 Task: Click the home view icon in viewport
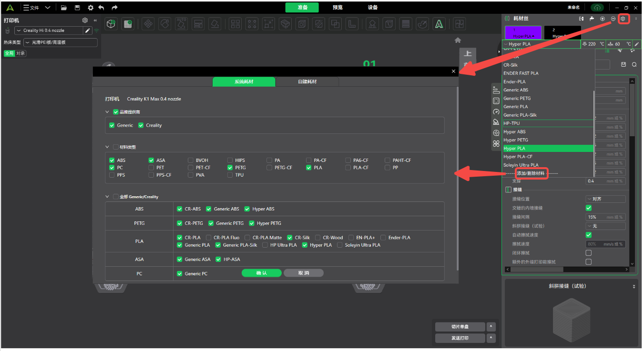(x=458, y=40)
